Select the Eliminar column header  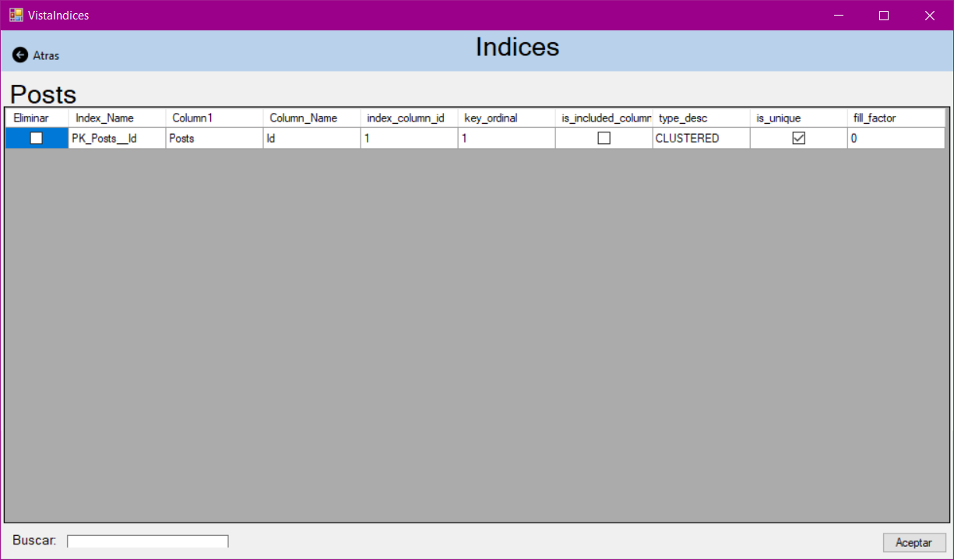pos(36,118)
